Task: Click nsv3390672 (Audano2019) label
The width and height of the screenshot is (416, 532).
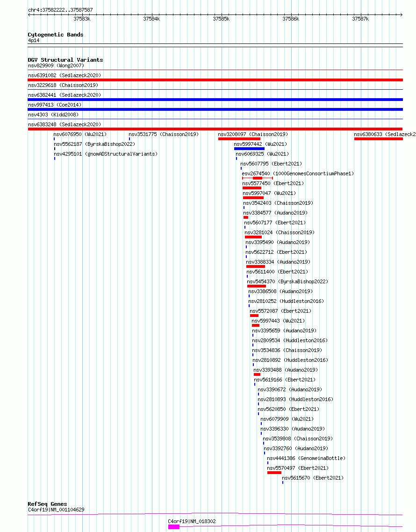Action: 290,390
